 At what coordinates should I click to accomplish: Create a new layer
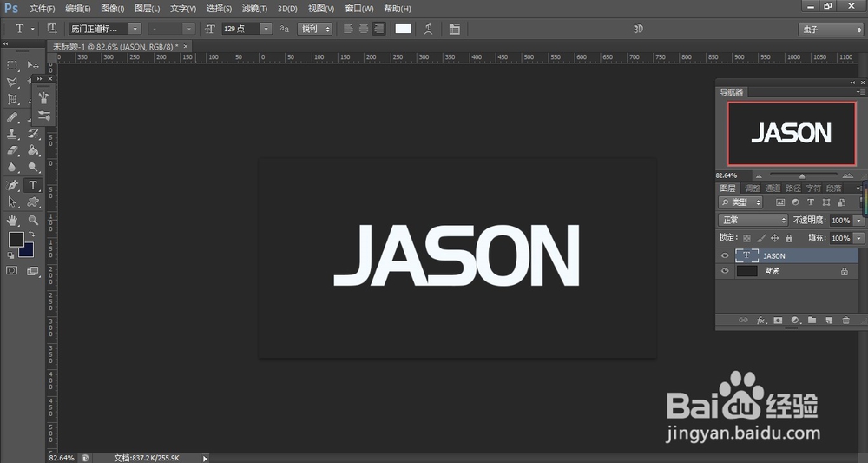[x=829, y=321]
